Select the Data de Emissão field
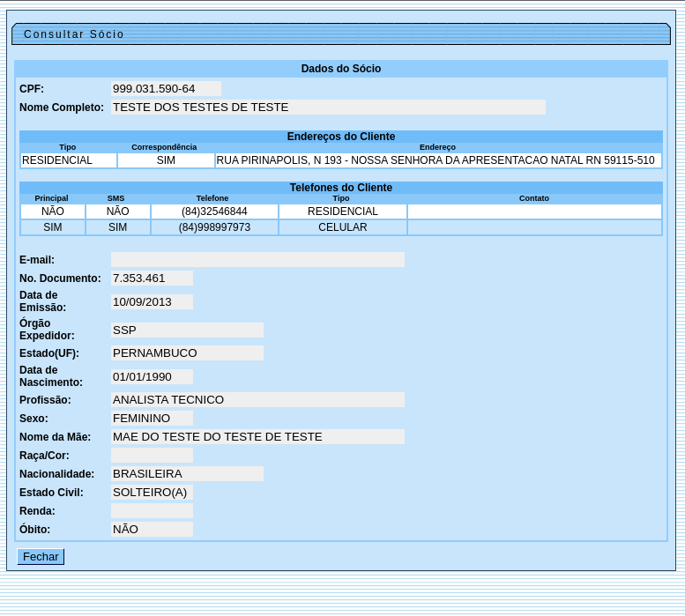Viewport: 685px width, 616px height. (x=152, y=302)
